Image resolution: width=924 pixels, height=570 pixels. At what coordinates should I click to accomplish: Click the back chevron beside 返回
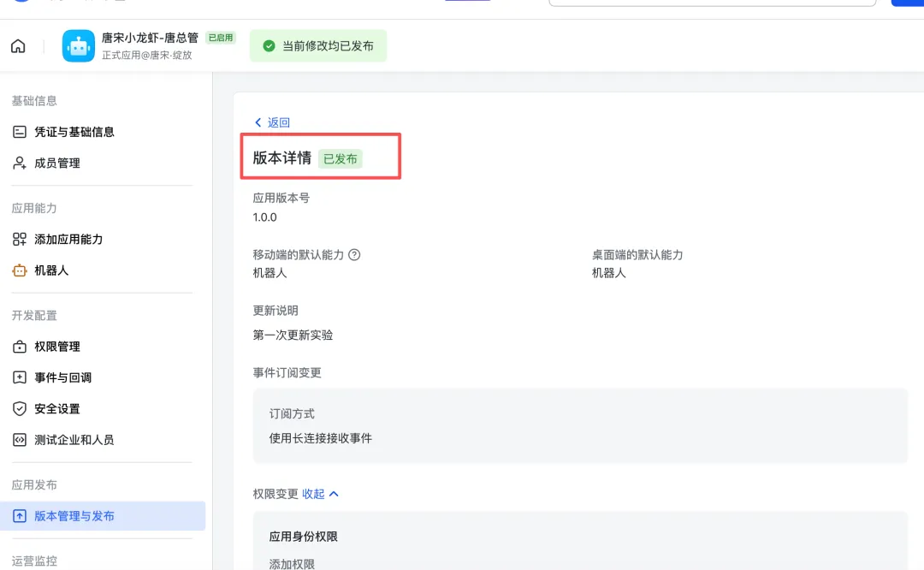click(258, 122)
